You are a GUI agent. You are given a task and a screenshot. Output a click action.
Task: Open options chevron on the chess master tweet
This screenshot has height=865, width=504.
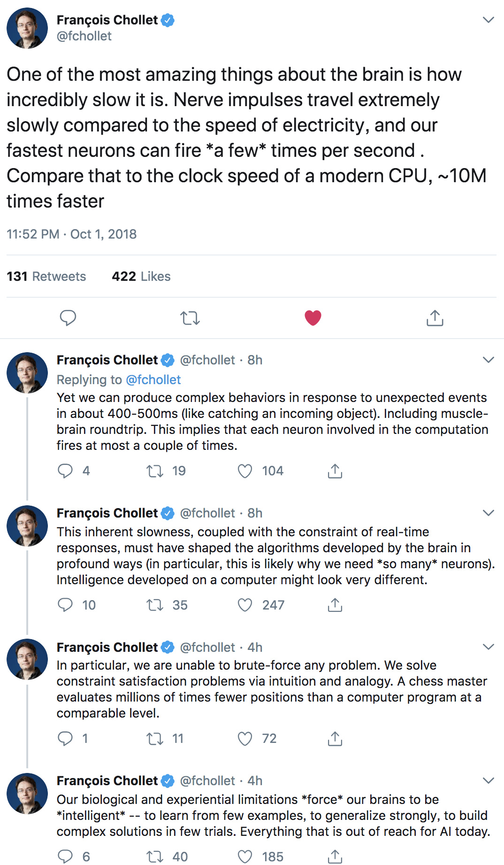[489, 647]
